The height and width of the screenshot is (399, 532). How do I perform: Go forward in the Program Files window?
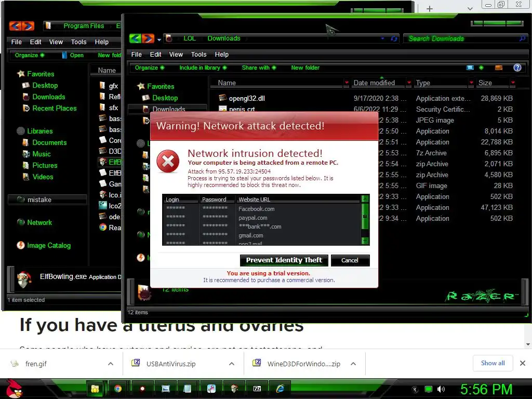click(x=28, y=26)
